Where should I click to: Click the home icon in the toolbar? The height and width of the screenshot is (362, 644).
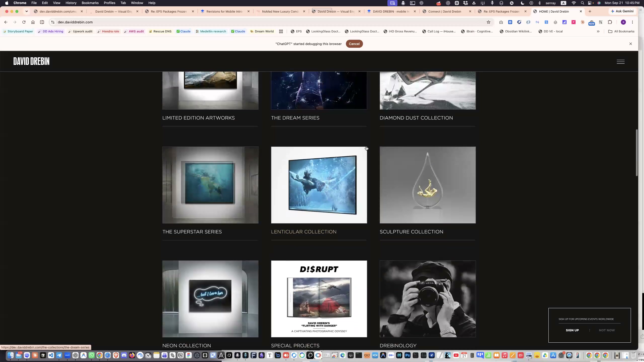click(33, 22)
